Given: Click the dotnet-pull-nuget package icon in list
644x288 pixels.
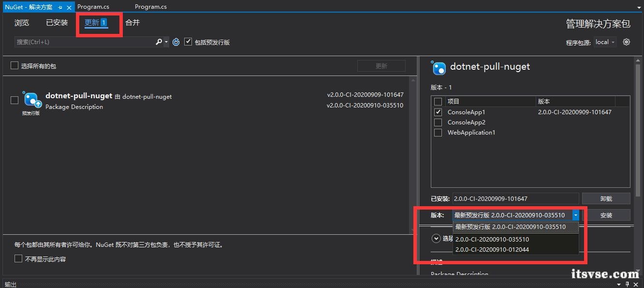Looking at the screenshot, I should (x=31, y=99).
